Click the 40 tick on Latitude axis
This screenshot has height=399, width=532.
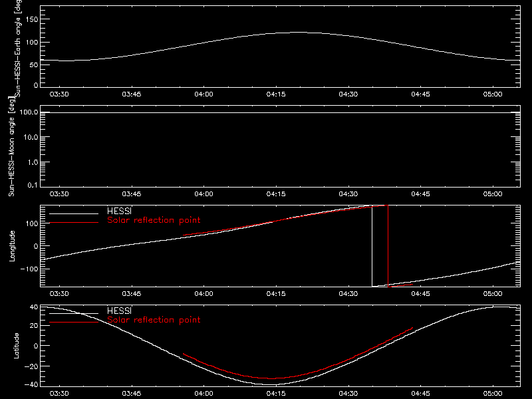(x=34, y=307)
